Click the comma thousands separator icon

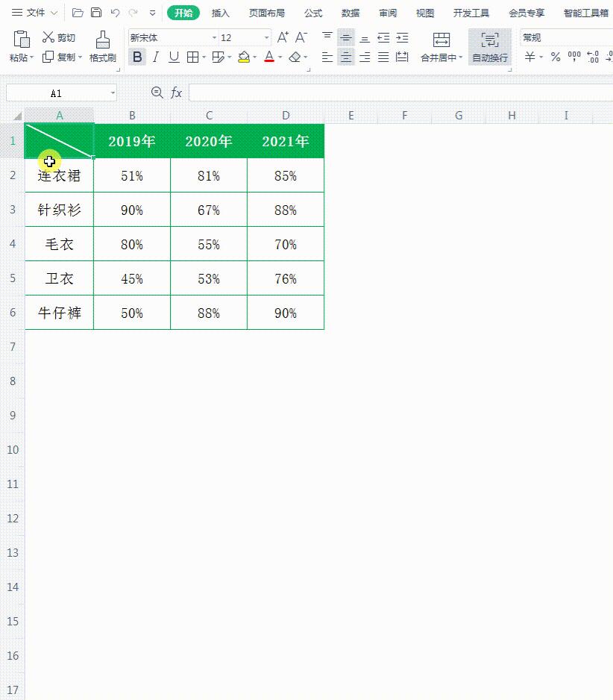click(x=574, y=57)
